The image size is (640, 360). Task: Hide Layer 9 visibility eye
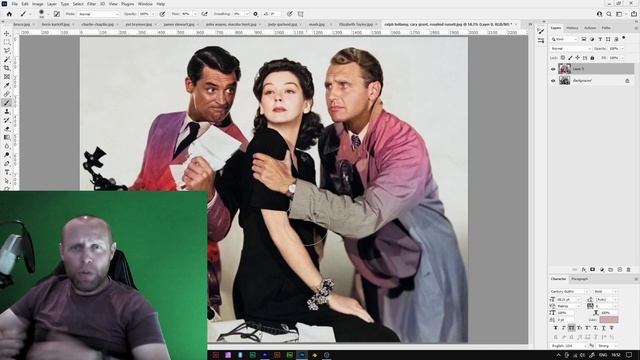pyautogui.click(x=553, y=69)
